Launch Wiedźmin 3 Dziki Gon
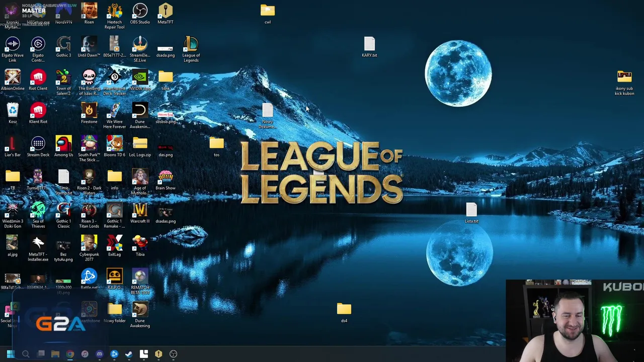This screenshot has width=644, height=362. (x=13, y=215)
